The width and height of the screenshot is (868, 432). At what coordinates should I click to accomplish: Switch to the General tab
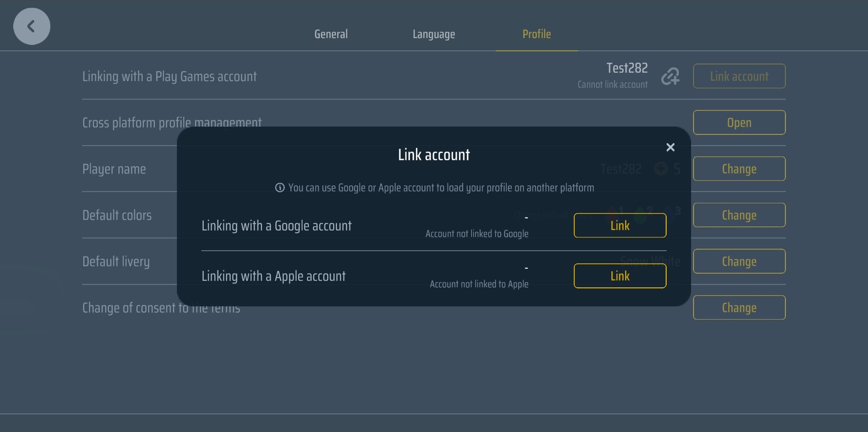330,34
